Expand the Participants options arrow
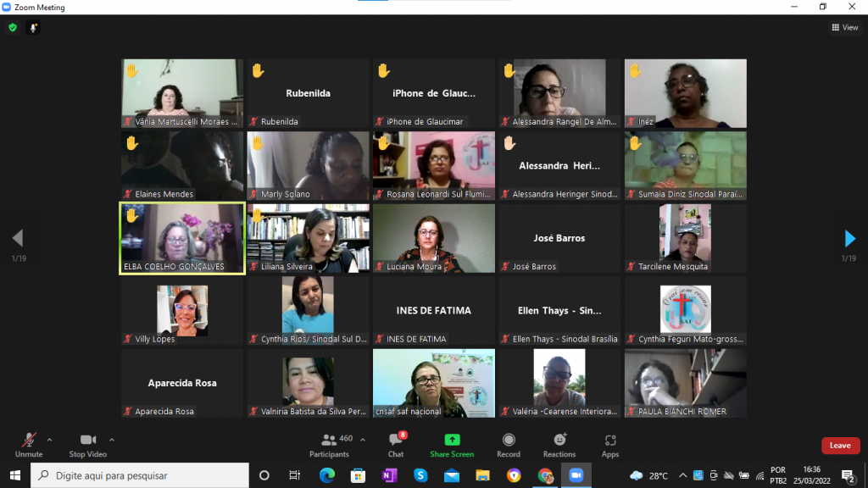 click(x=364, y=440)
